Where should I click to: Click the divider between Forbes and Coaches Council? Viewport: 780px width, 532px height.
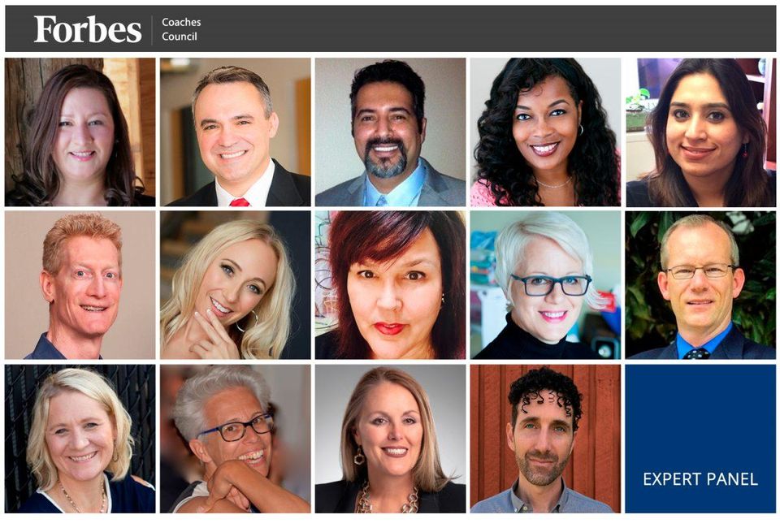click(x=152, y=30)
